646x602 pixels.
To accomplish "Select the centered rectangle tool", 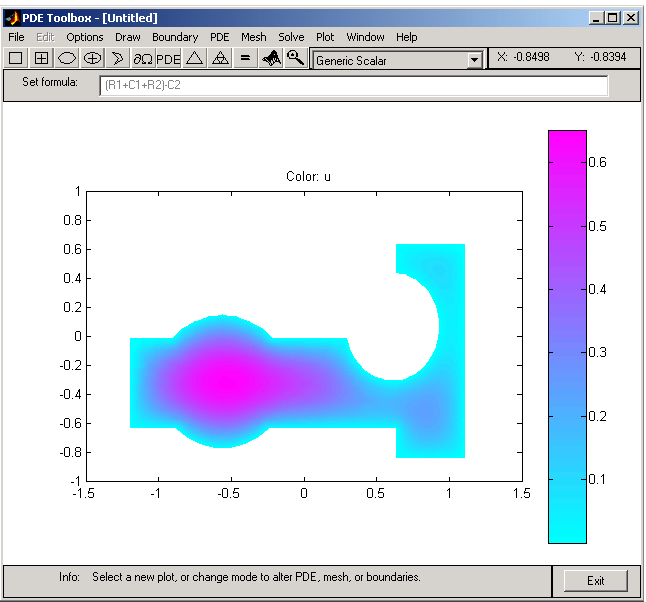I will point(41,58).
